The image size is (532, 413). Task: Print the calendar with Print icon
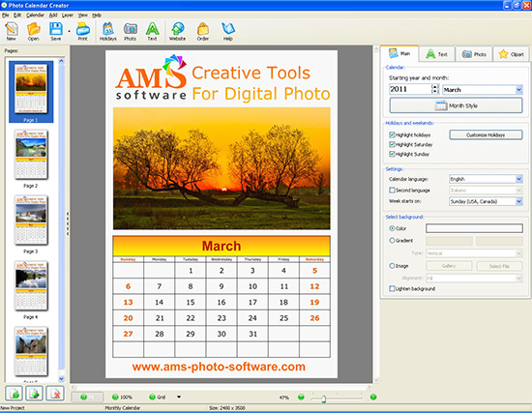(x=83, y=31)
